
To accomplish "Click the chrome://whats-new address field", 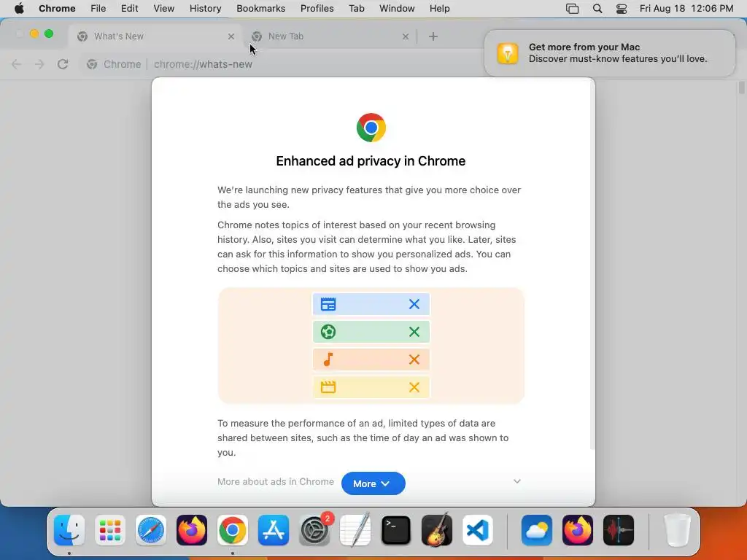I will click(x=203, y=64).
